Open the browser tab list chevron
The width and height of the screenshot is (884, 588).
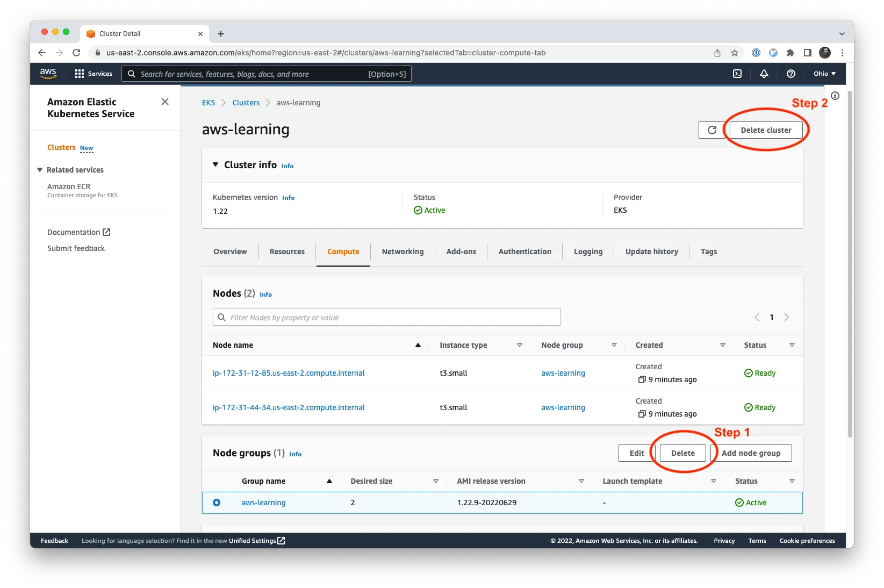[x=842, y=34]
